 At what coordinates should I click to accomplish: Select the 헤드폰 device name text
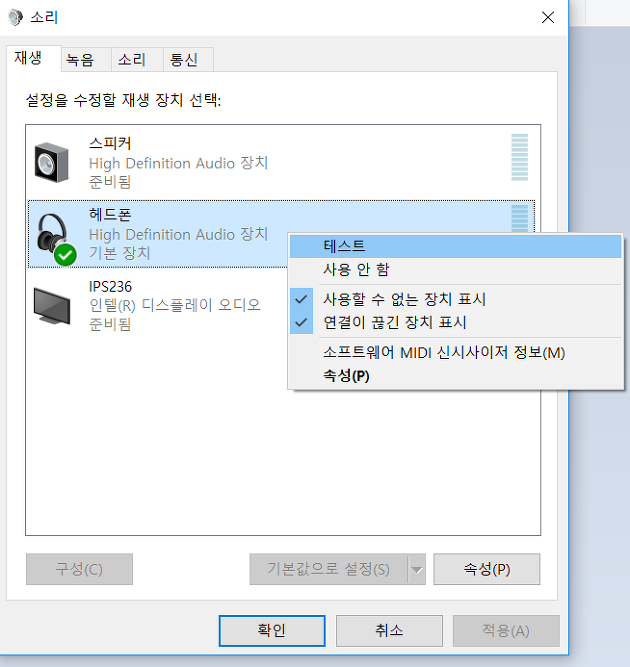click(x=110, y=214)
